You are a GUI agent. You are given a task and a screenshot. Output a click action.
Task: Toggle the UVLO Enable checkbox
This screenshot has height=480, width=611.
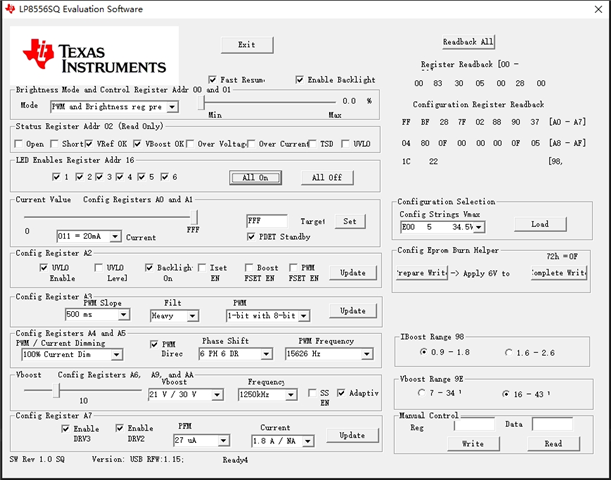[x=44, y=268]
